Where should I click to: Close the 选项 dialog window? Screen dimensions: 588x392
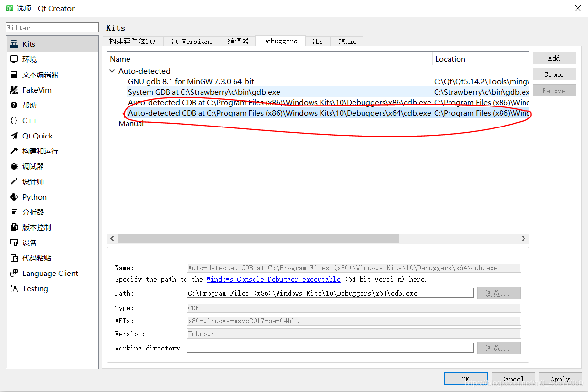[577, 8]
